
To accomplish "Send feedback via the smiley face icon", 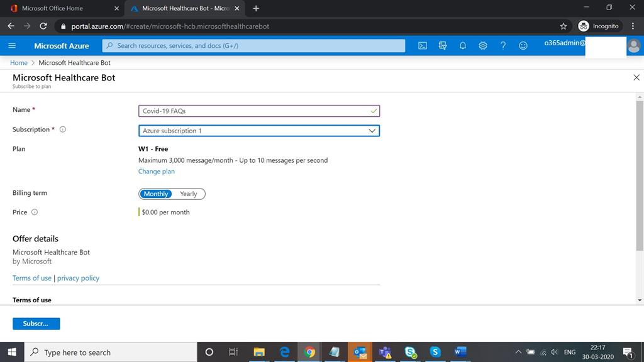I will pos(523,45).
